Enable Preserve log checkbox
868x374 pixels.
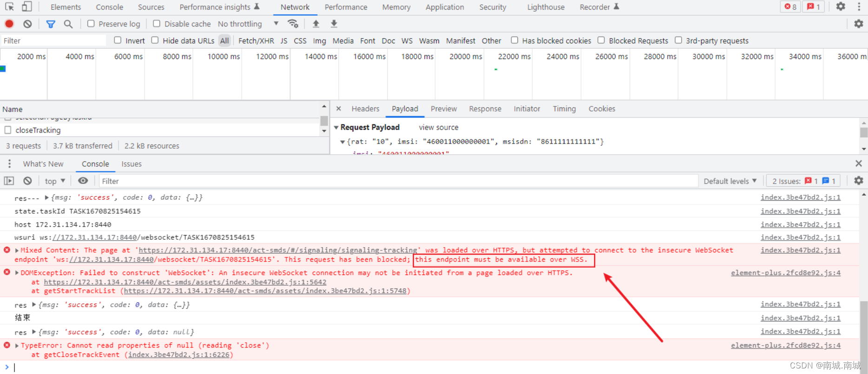91,24
